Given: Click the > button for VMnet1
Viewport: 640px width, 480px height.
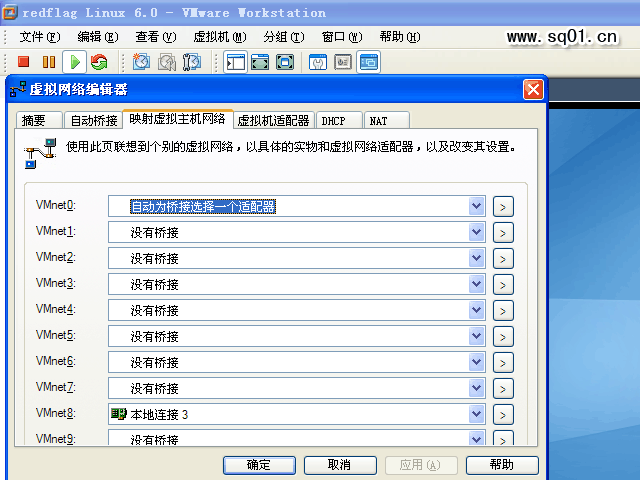Looking at the screenshot, I should (x=503, y=233).
